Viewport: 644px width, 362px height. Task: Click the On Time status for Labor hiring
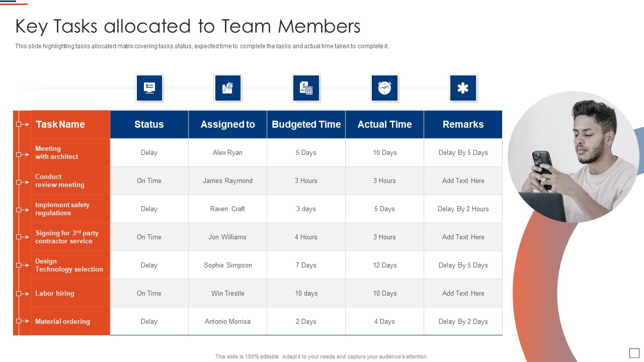(x=149, y=293)
